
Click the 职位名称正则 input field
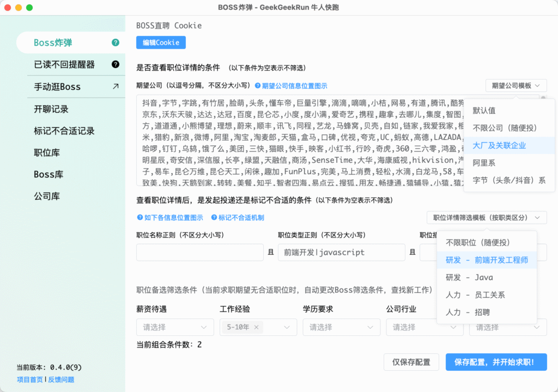click(199, 252)
